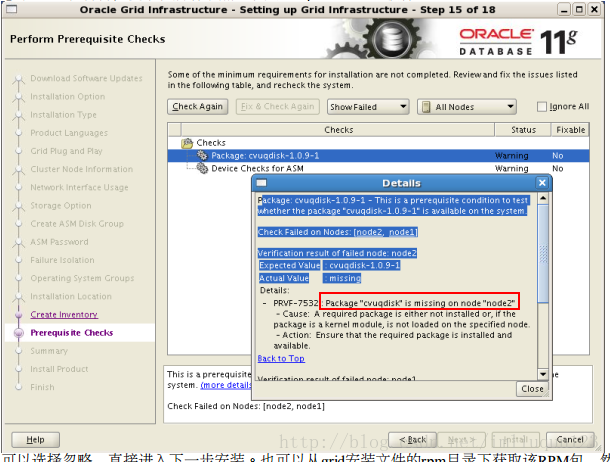Open the Details dialog window menu icon
610x462 pixels.
261,183
